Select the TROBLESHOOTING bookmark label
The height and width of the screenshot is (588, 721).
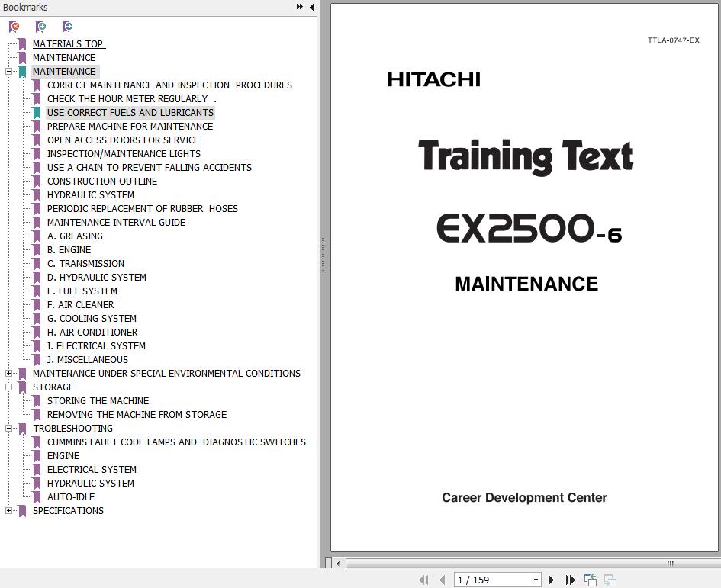tap(72, 428)
